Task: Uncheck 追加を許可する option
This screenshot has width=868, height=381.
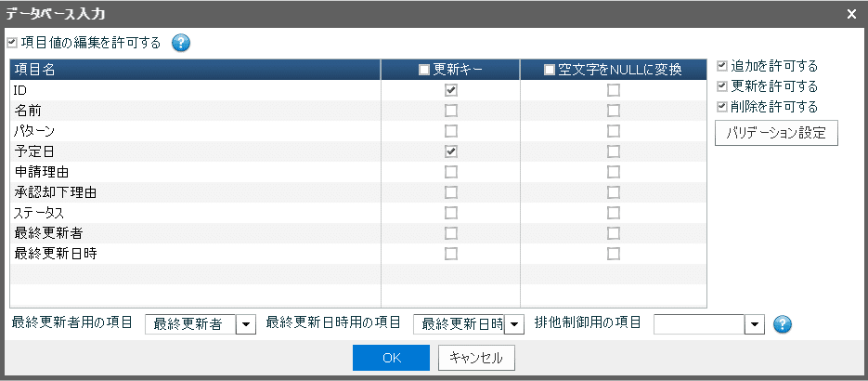Action: [723, 67]
